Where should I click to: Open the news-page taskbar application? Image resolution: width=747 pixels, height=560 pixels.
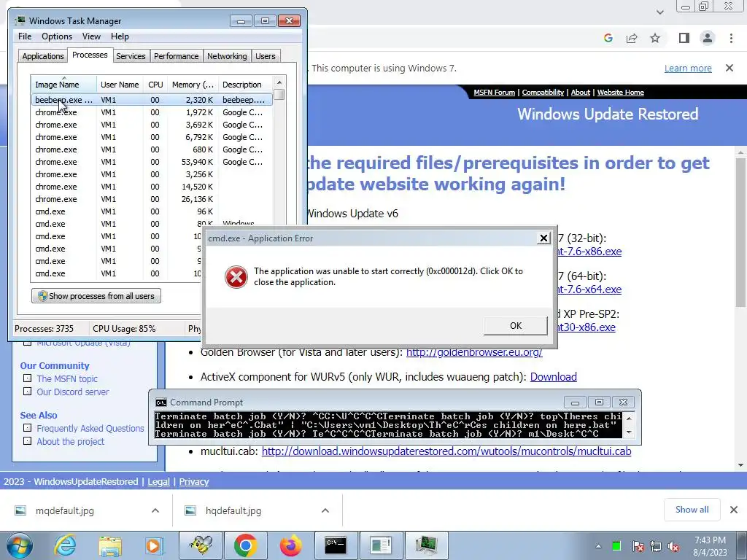[381, 545]
